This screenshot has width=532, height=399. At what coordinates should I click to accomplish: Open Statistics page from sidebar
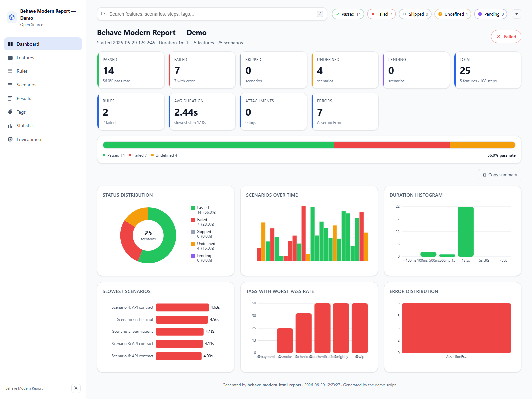(43, 126)
